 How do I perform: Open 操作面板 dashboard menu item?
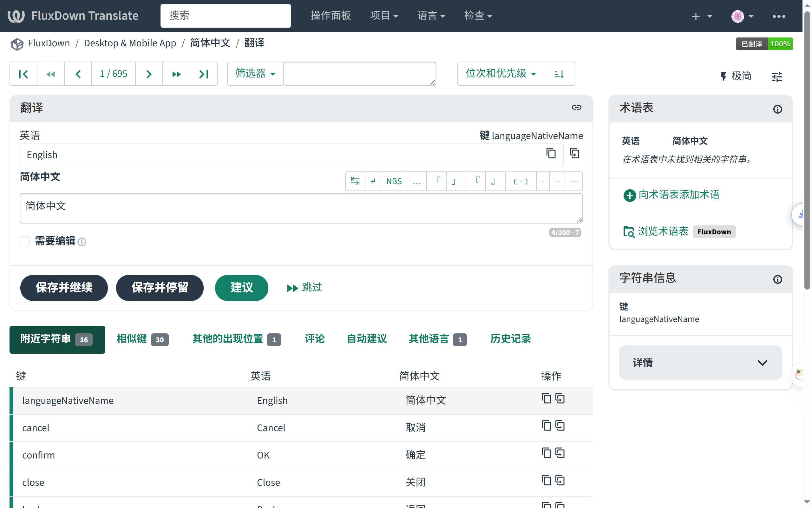pos(331,16)
